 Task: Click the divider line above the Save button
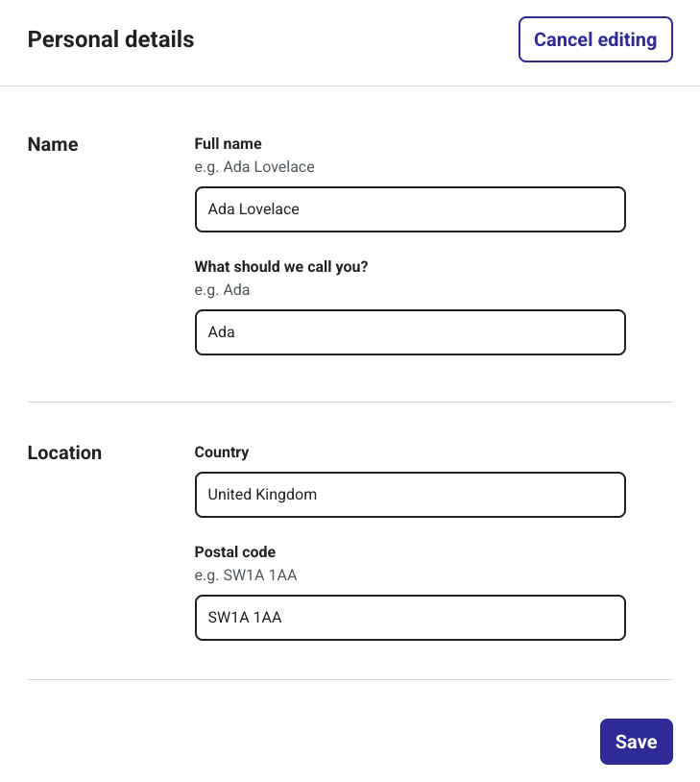click(x=350, y=679)
